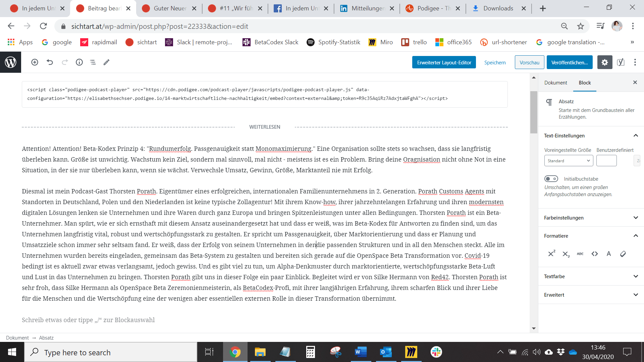This screenshot has width=644, height=362.
Task: Collapse the Formatiere section
Action: pos(591,236)
